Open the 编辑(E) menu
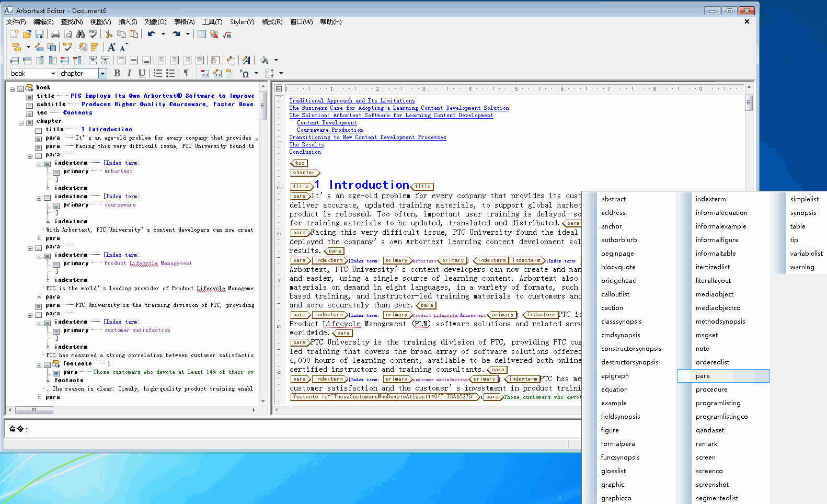This screenshot has height=504, width=827. (43, 21)
